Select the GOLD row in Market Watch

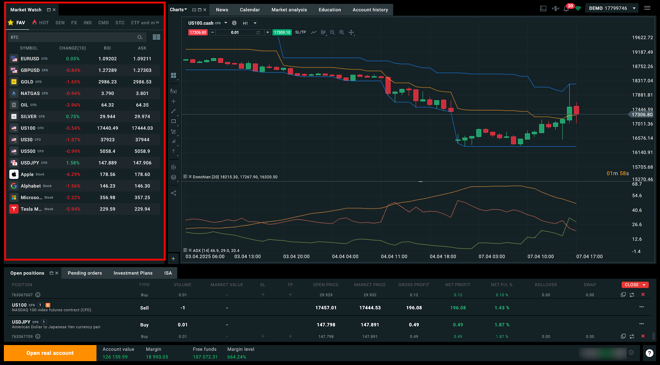tap(84, 82)
